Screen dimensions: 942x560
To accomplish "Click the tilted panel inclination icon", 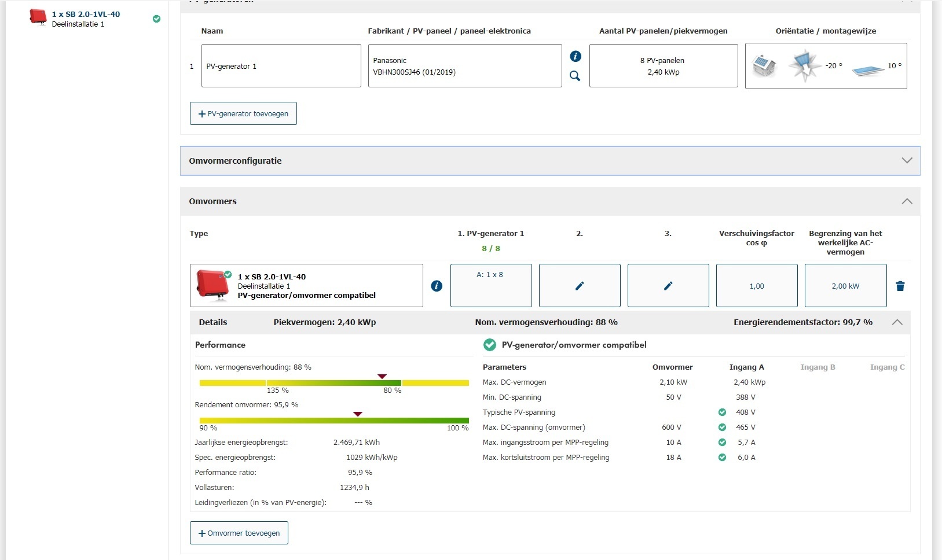I will coord(867,71).
